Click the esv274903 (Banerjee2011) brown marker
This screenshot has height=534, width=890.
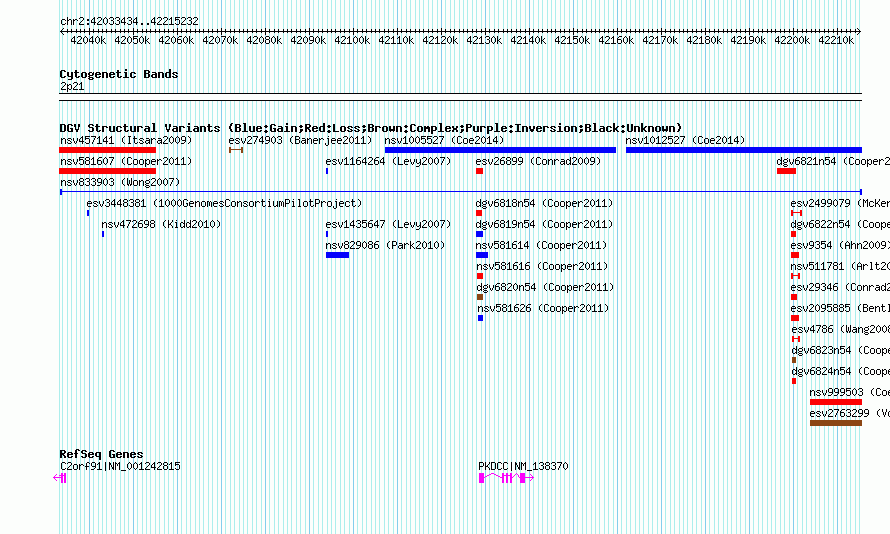(x=236, y=150)
